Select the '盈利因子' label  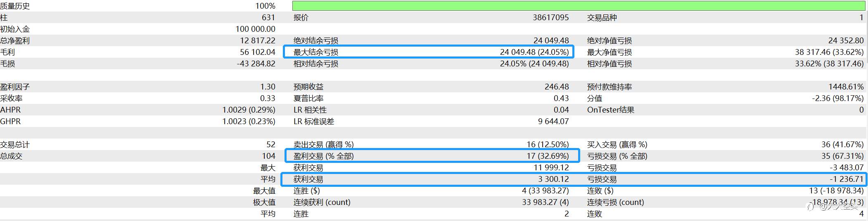coord(15,87)
